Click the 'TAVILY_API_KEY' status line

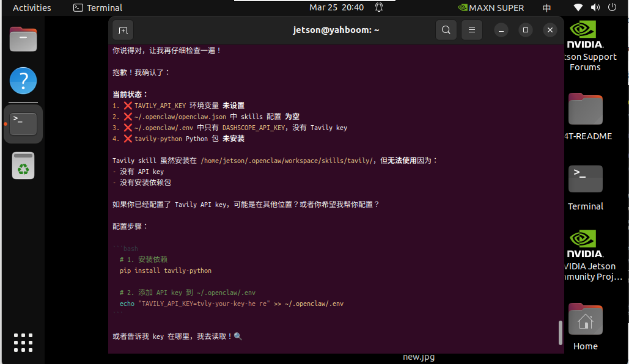tap(178, 106)
